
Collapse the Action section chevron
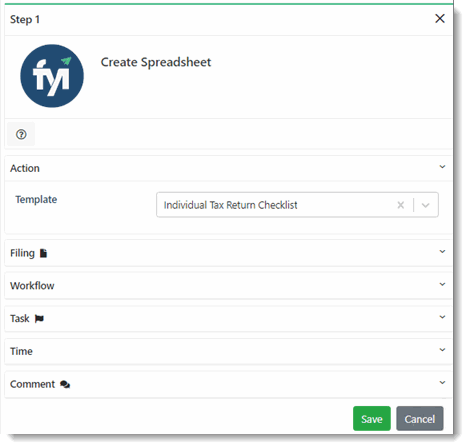tap(442, 167)
